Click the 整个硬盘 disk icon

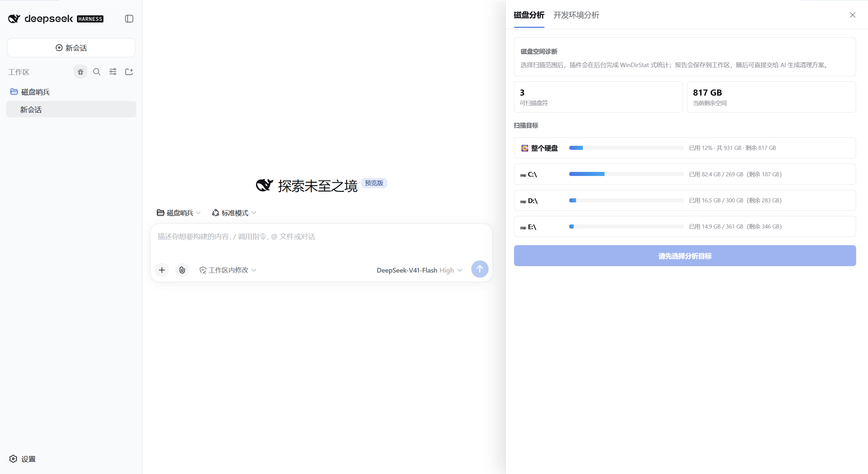click(525, 148)
